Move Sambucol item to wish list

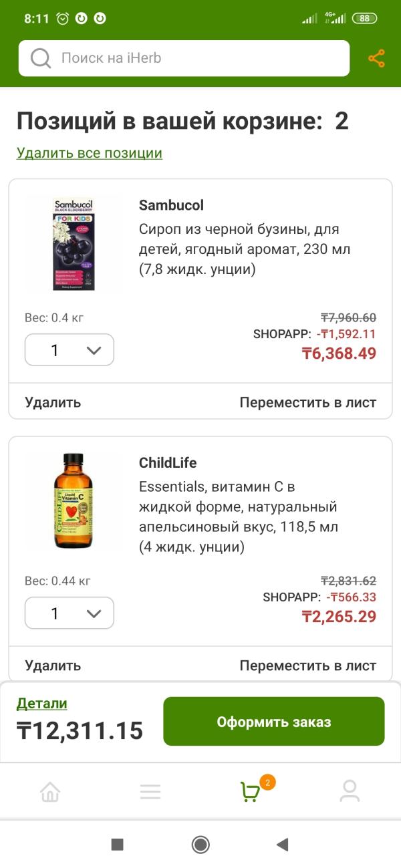pos(307,402)
